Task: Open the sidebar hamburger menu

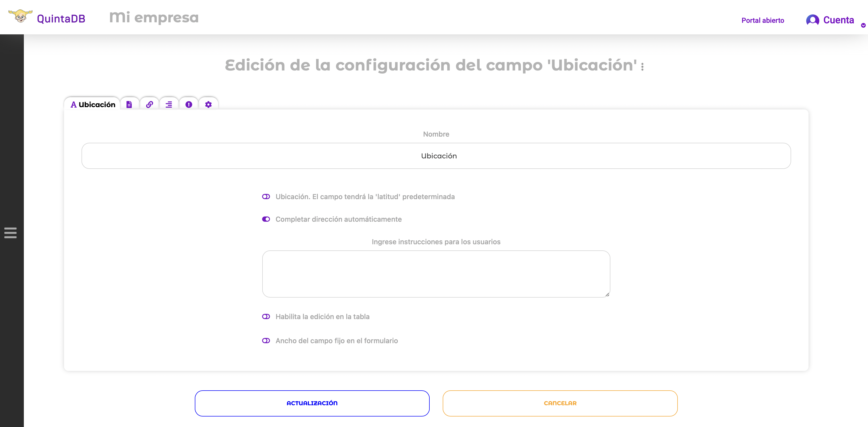Action: [x=11, y=232]
